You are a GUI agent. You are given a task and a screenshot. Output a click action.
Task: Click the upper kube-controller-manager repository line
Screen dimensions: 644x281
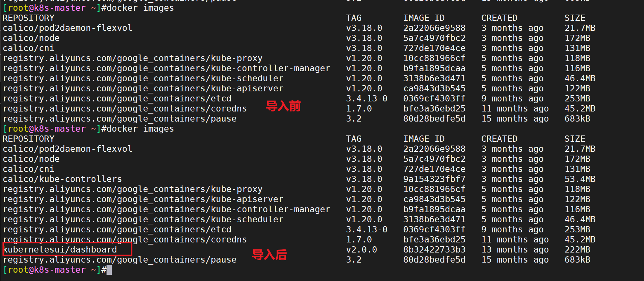167,68
